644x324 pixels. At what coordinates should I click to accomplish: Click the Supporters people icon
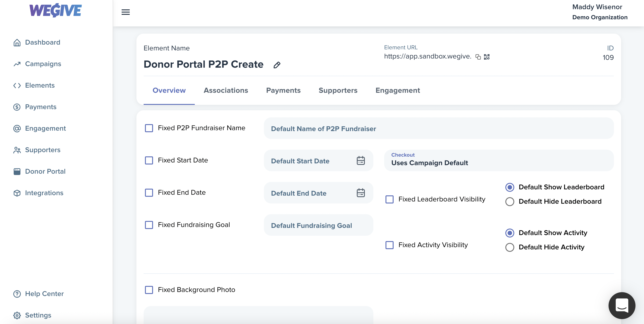pyautogui.click(x=17, y=150)
